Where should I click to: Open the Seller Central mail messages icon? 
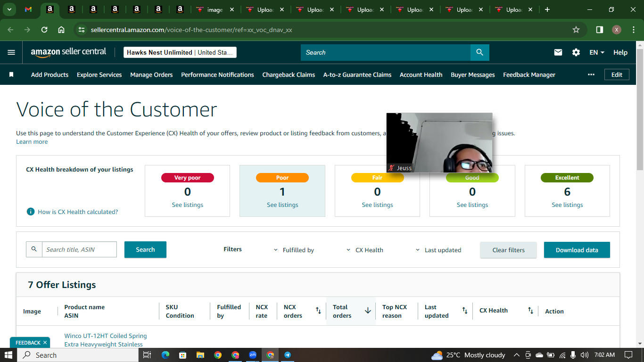tap(558, 52)
